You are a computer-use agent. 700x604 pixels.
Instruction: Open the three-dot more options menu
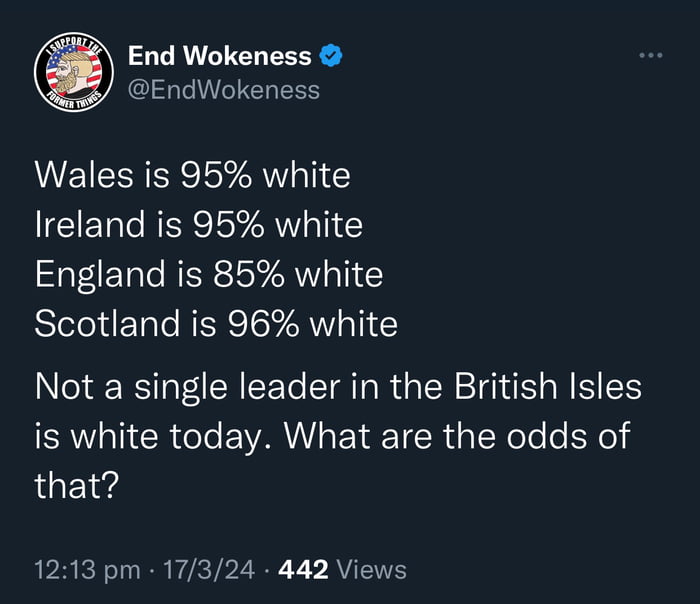coord(651,55)
